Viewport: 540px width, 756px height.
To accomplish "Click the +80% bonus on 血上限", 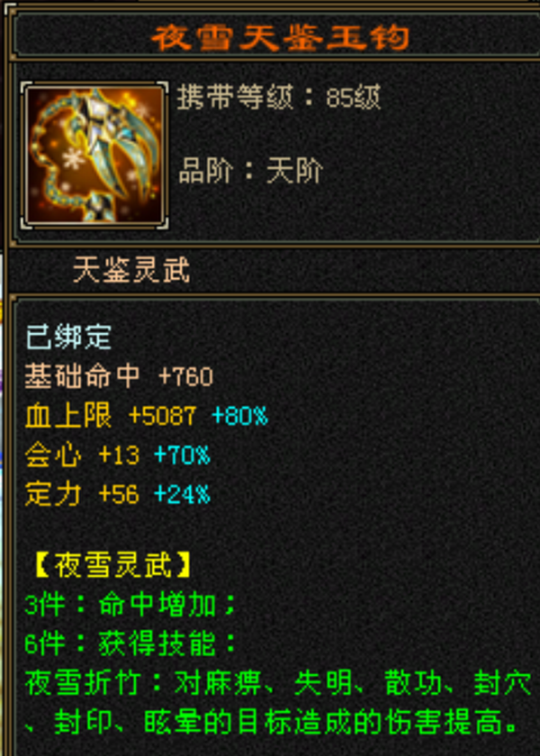I will (x=239, y=416).
